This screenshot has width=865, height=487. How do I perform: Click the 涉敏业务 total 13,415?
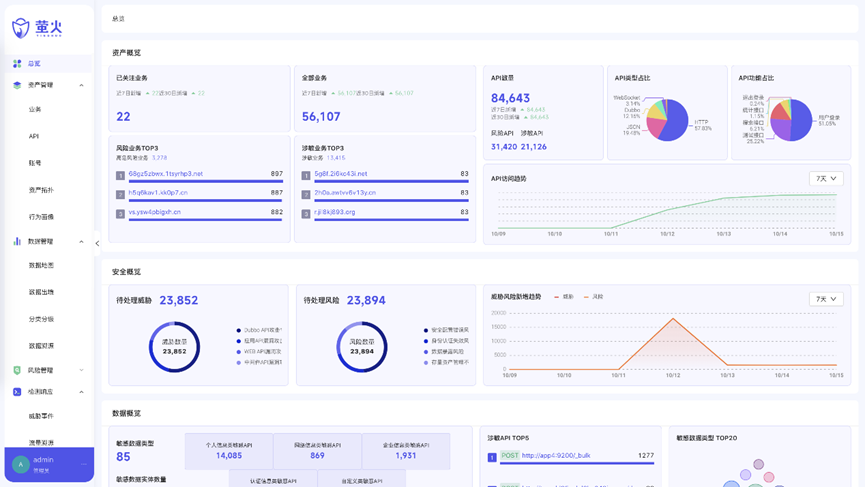click(x=336, y=158)
